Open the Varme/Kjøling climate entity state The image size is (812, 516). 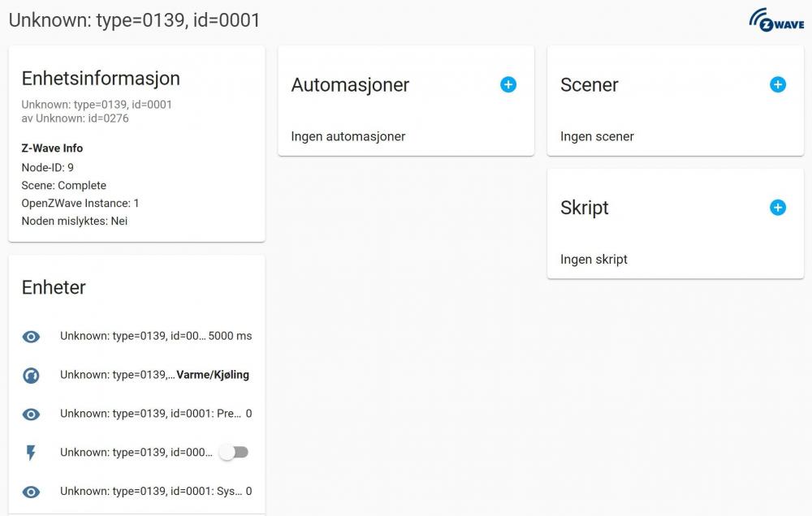coord(213,375)
